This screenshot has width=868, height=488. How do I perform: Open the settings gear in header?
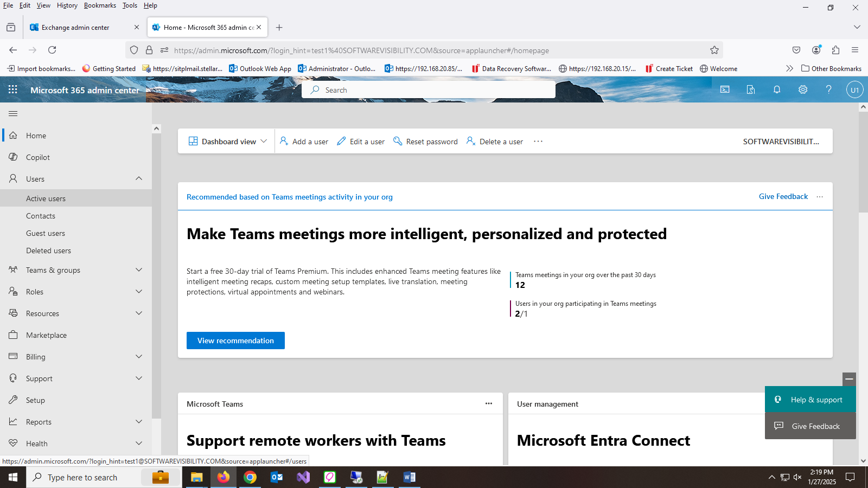coord(803,89)
